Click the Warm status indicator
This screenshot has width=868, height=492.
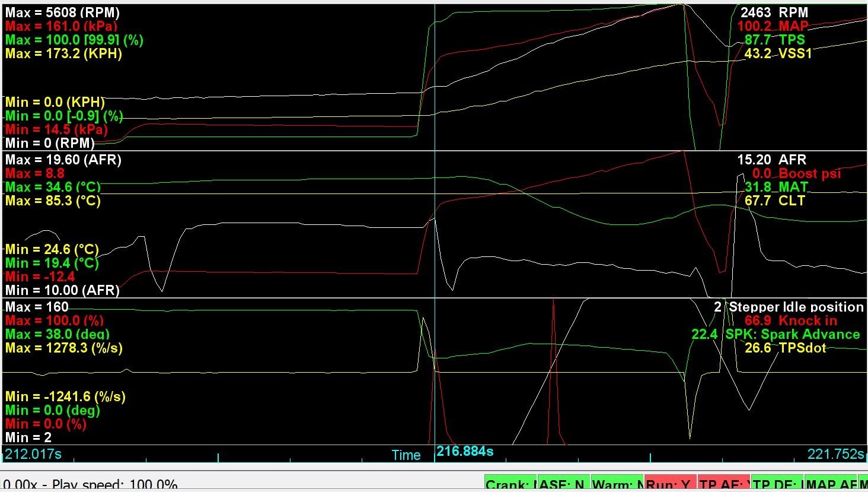pos(617,484)
